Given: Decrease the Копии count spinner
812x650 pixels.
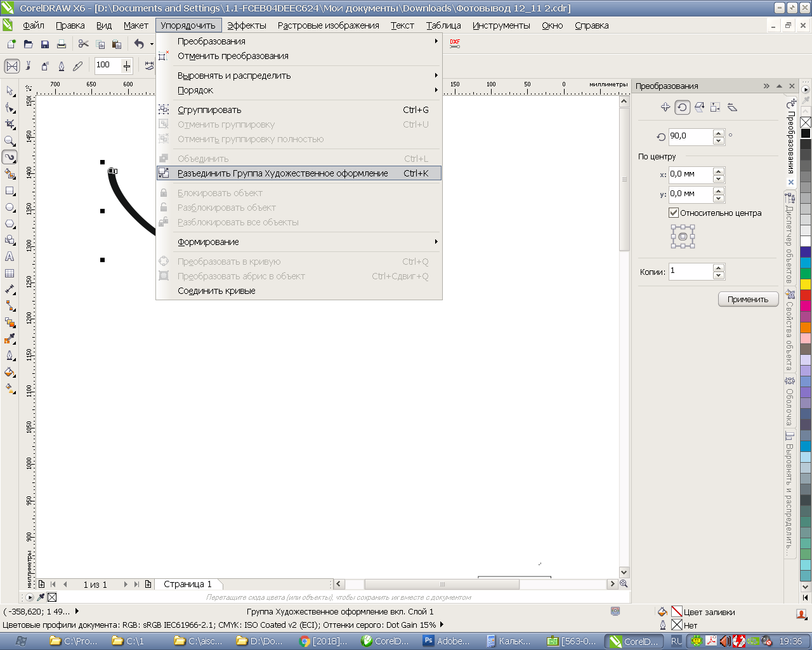Looking at the screenshot, I should (x=719, y=275).
